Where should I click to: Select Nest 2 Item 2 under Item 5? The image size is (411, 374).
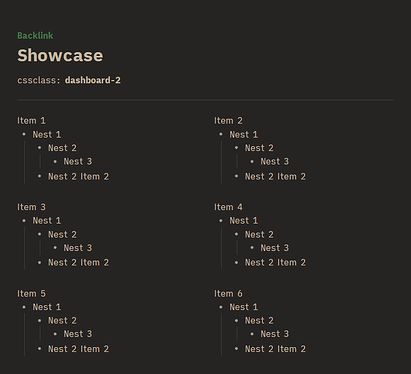(78, 349)
